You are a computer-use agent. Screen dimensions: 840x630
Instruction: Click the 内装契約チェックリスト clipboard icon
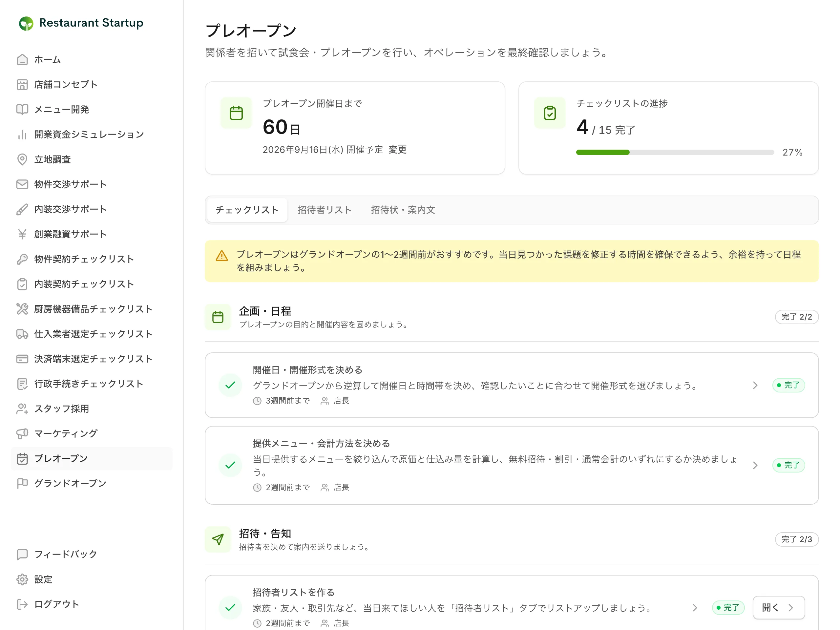(x=22, y=284)
